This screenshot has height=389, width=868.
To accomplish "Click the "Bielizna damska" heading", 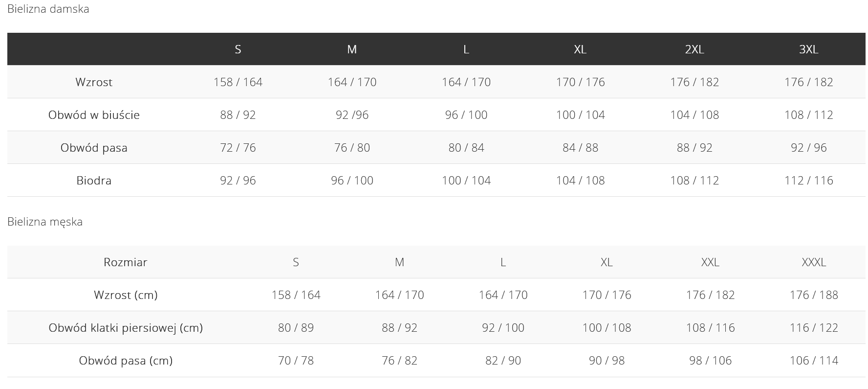I will [x=48, y=9].
